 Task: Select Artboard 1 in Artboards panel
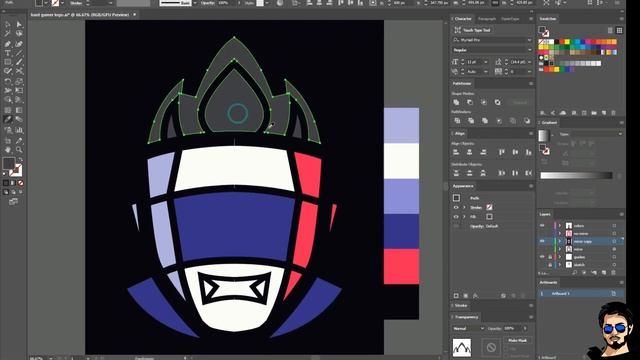tap(581, 293)
